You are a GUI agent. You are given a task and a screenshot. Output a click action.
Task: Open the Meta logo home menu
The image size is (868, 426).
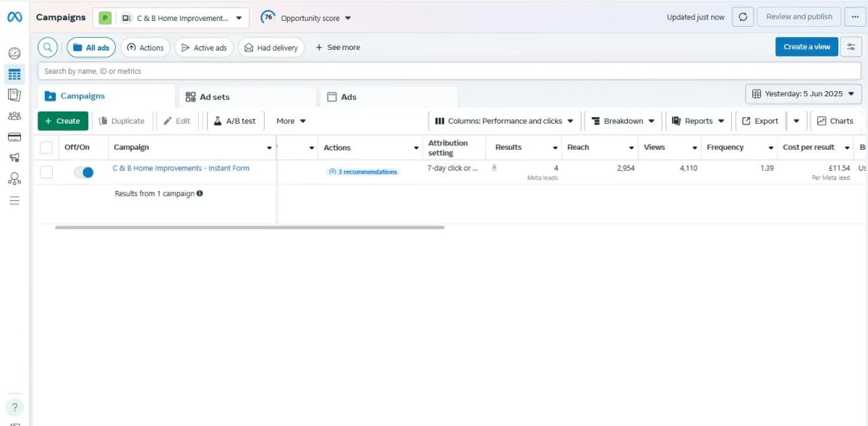(14, 17)
